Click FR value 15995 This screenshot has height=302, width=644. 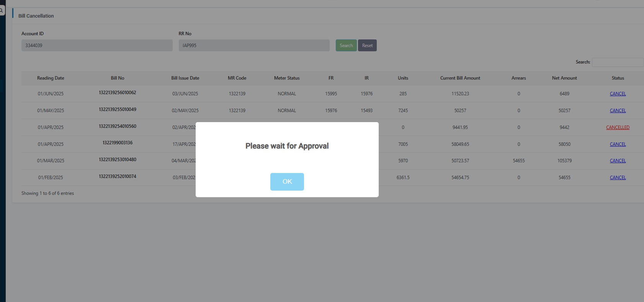point(331,94)
